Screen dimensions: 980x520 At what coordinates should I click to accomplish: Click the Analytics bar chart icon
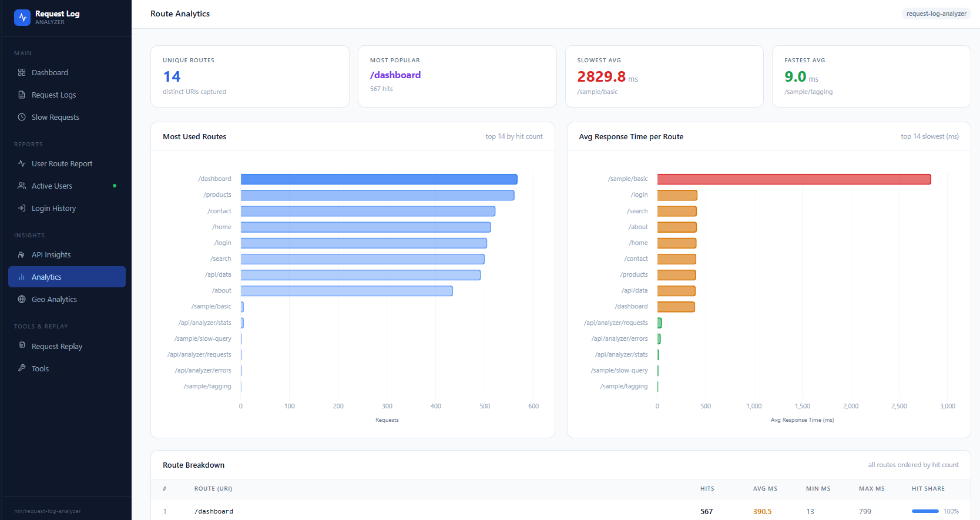tap(22, 277)
